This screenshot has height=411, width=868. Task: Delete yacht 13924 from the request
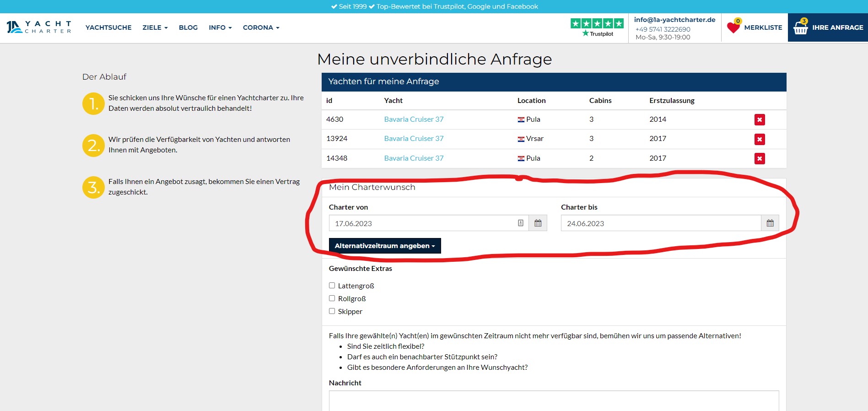click(760, 139)
